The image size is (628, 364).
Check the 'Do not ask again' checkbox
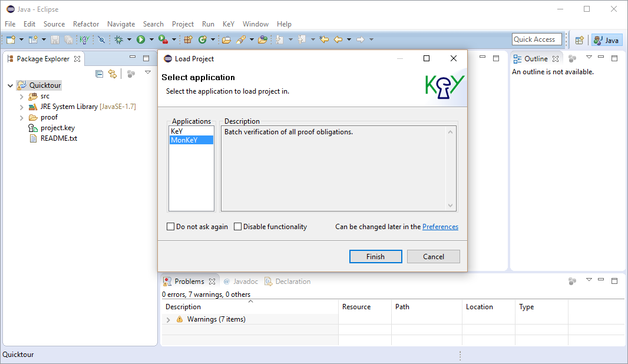171,227
